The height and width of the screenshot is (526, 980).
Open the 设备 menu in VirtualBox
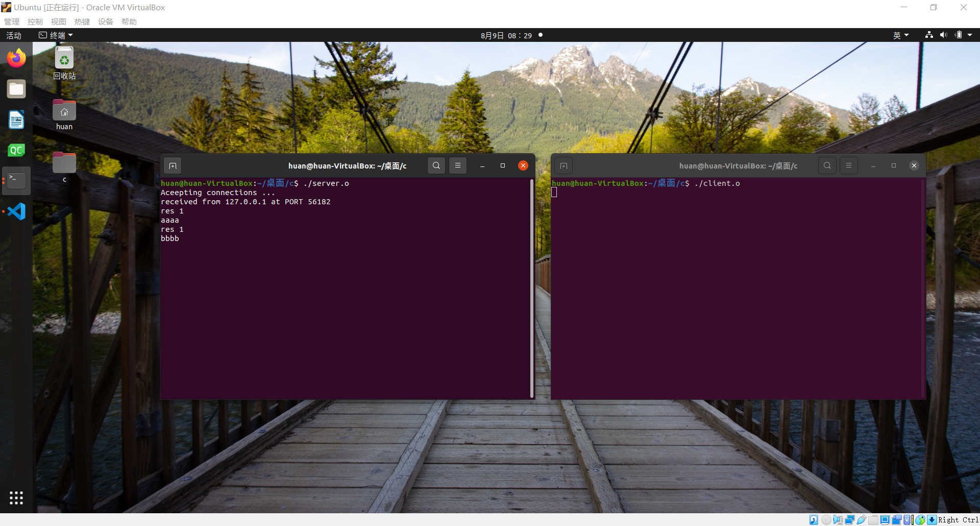(105, 21)
